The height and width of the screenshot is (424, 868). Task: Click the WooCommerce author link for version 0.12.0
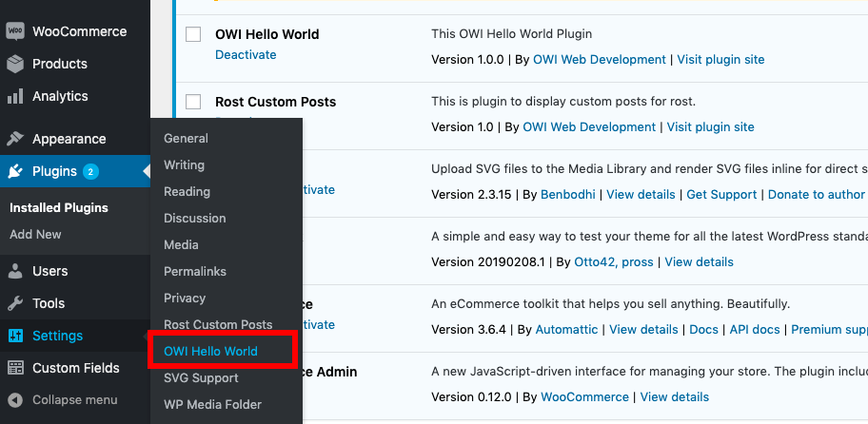584,397
